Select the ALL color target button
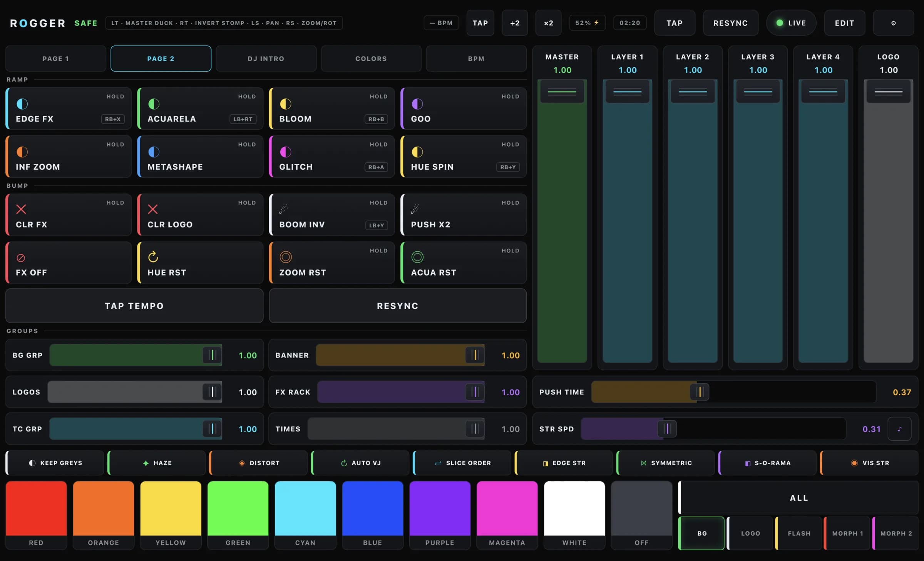Image resolution: width=924 pixels, height=561 pixels. click(798, 498)
